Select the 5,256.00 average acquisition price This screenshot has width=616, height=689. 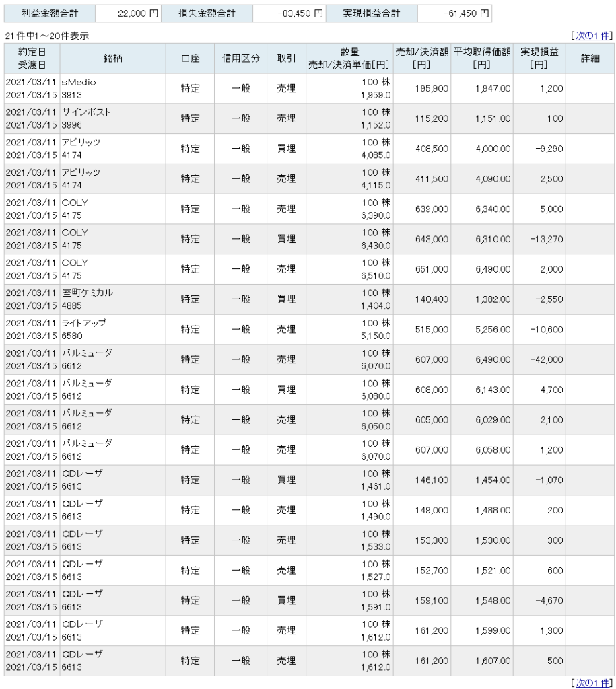coord(493,330)
